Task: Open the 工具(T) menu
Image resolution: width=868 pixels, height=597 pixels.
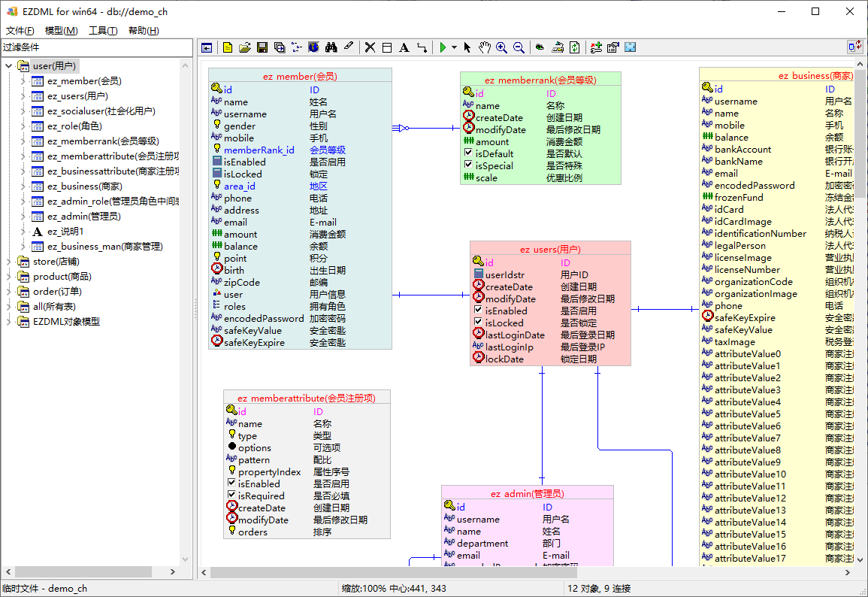Action: click(x=103, y=31)
